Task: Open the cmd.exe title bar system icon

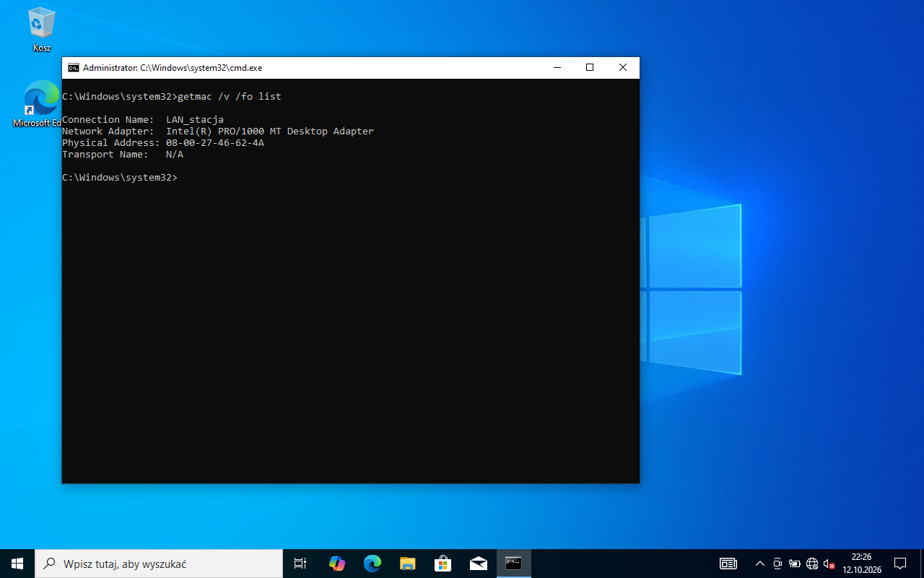Action: (73, 68)
